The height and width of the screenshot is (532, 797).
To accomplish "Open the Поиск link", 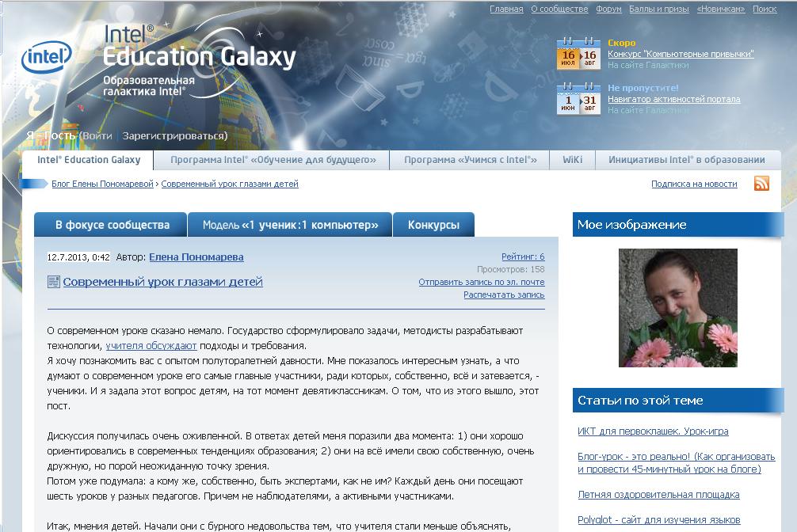I will [x=765, y=9].
